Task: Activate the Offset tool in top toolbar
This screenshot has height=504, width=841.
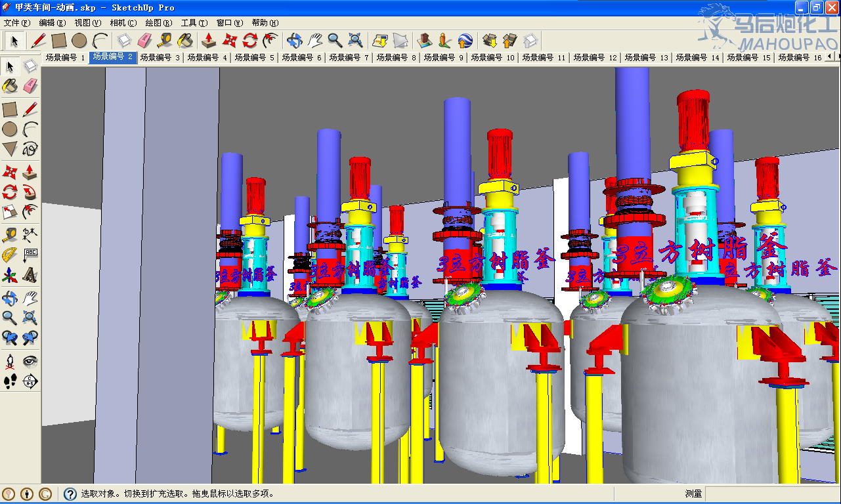Action: click(270, 41)
